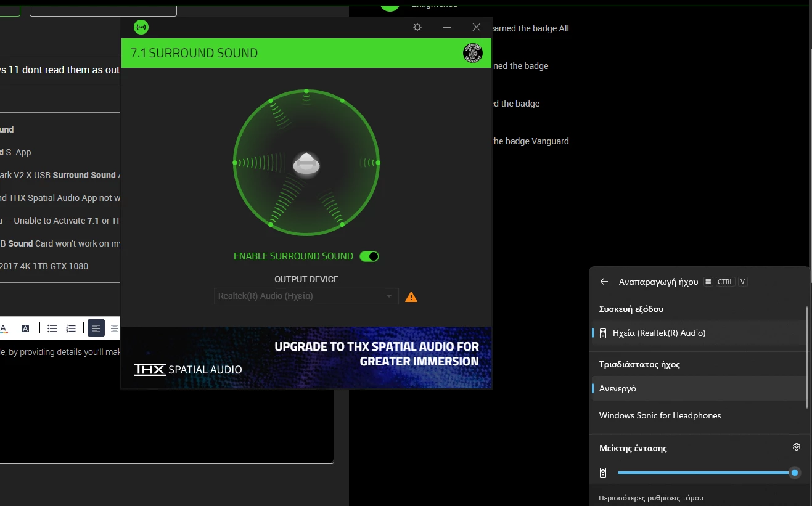The height and width of the screenshot is (506, 812).
Task: Click the Razer surround logo icon in title bar
Action: [x=141, y=27]
